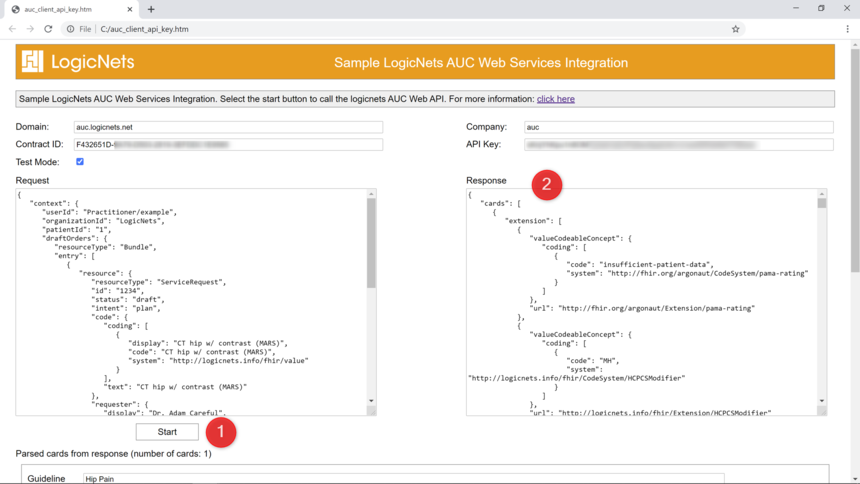Bookmark this page with the star icon
Screen dimensions: 860x484
[x=735, y=29]
